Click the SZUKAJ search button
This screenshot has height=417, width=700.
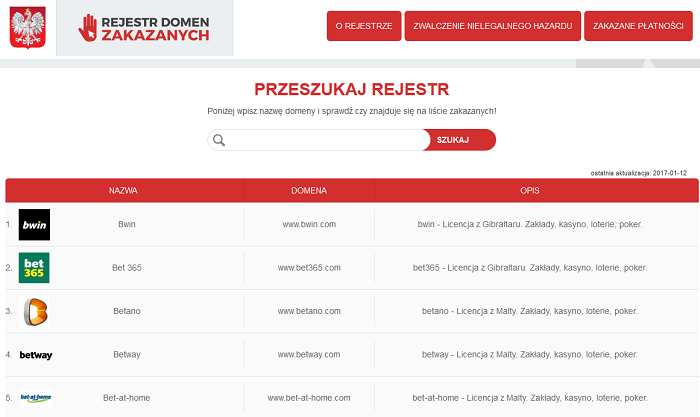(459, 140)
